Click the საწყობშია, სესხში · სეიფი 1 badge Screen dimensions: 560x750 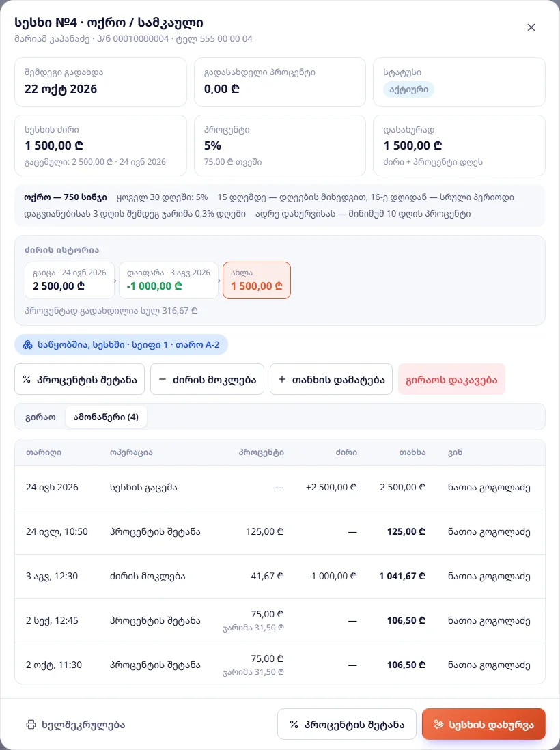(121, 344)
